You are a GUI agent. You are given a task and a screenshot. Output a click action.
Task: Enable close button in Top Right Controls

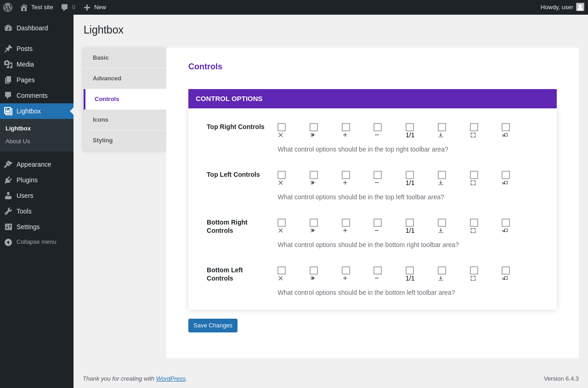282,127
